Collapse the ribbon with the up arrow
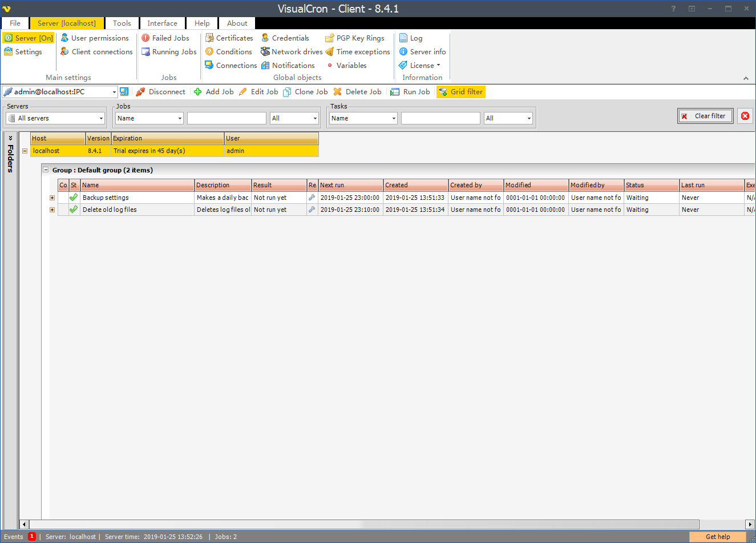Image resolution: width=756 pixels, height=543 pixels. point(746,78)
